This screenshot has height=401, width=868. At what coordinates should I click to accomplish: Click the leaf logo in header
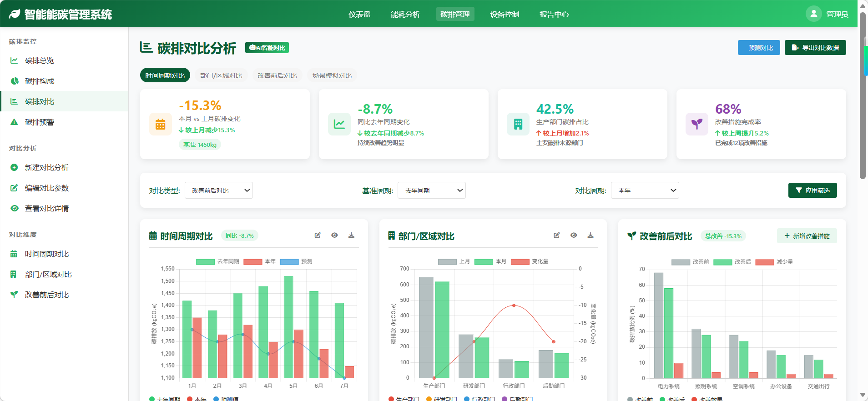click(x=15, y=14)
